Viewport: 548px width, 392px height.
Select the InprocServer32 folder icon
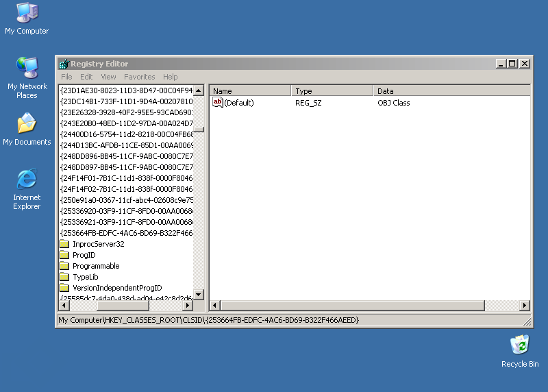(x=64, y=244)
